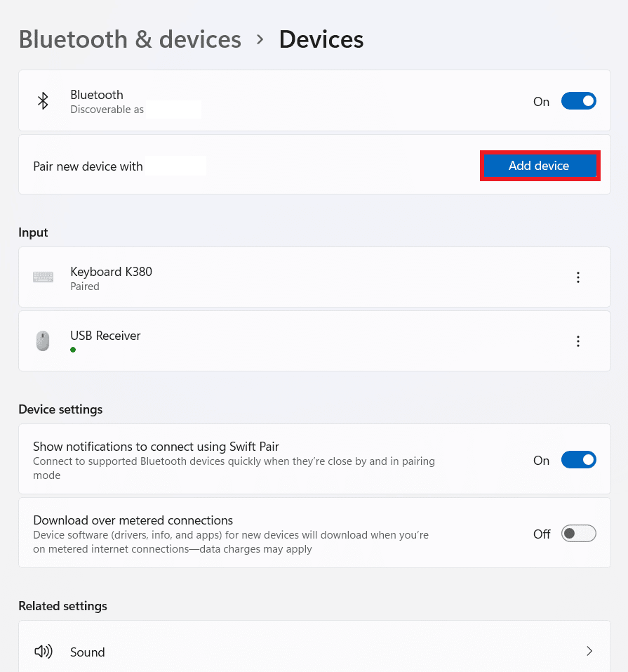Image resolution: width=628 pixels, height=672 pixels.
Task: Disable Swift Pair notifications toggle
Action: (578, 460)
